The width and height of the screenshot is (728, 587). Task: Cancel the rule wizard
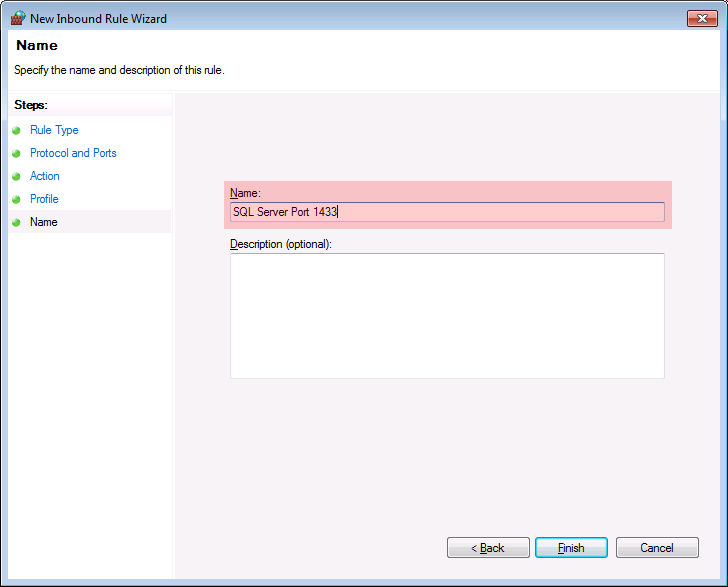pyautogui.click(x=657, y=548)
